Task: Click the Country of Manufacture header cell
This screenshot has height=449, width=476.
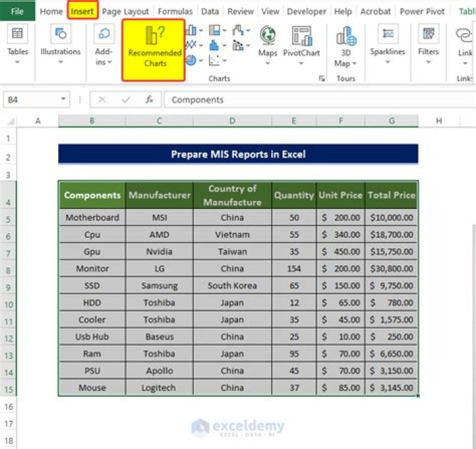Action: point(233,195)
